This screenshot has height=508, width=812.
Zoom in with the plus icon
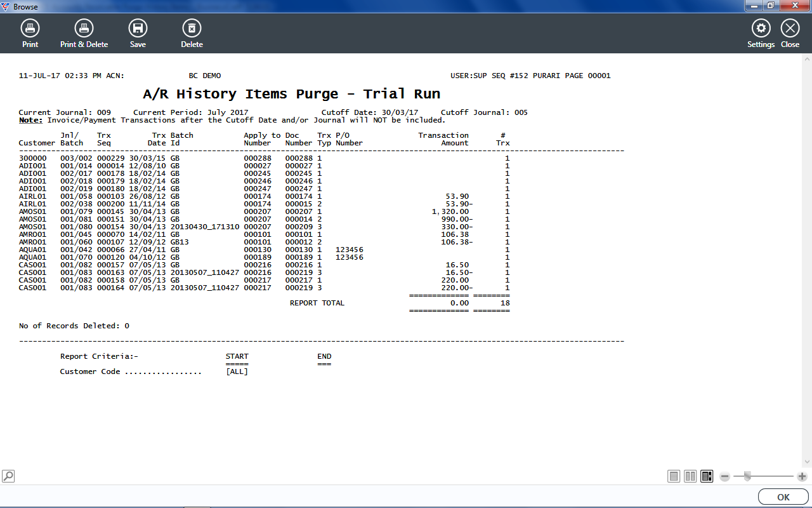802,476
